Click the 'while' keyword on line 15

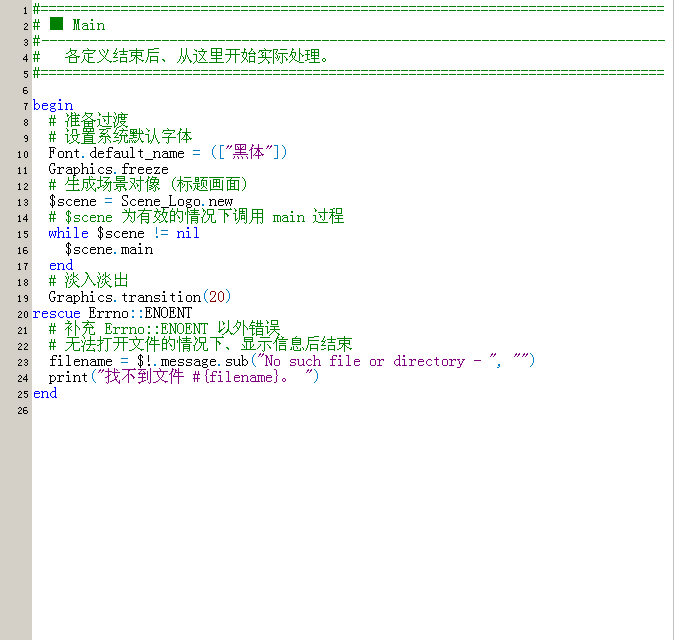point(69,233)
